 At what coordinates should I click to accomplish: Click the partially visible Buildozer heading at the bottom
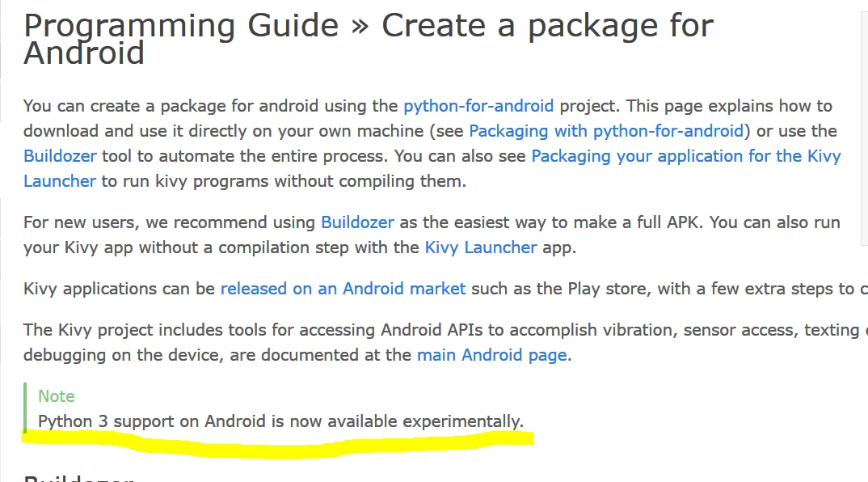(79, 477)
